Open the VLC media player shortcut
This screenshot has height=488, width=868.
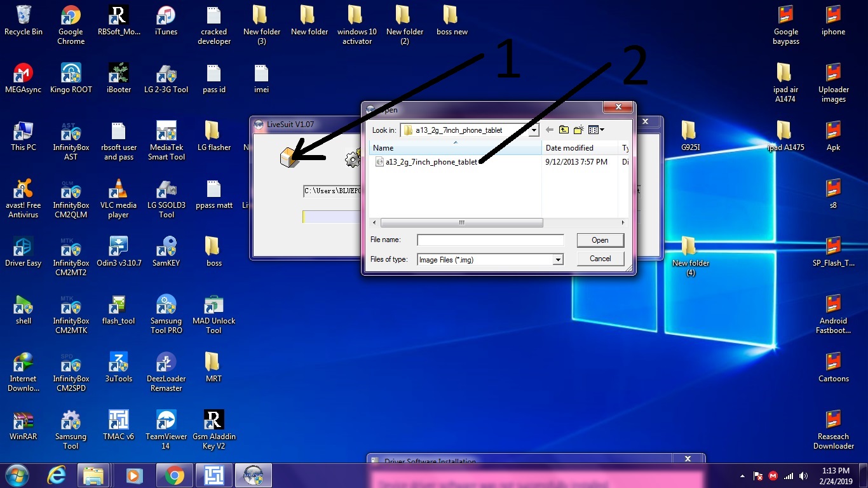click(x=118, y=199)
